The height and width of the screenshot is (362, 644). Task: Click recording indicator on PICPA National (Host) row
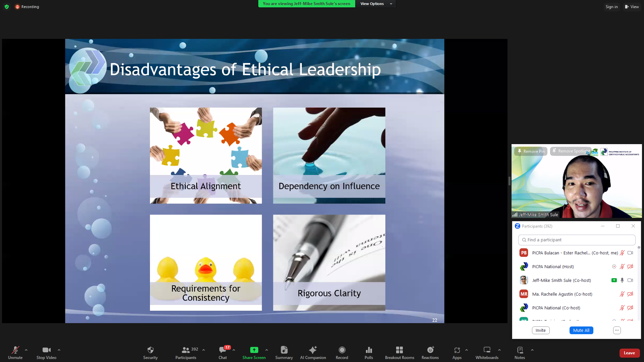tap(614, 267)
